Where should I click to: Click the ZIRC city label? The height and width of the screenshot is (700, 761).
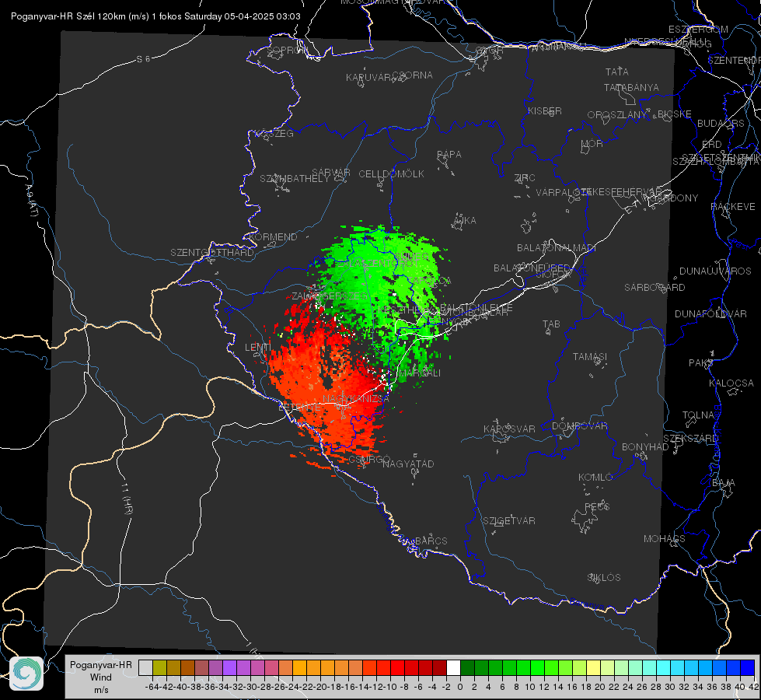coord(525,178)
